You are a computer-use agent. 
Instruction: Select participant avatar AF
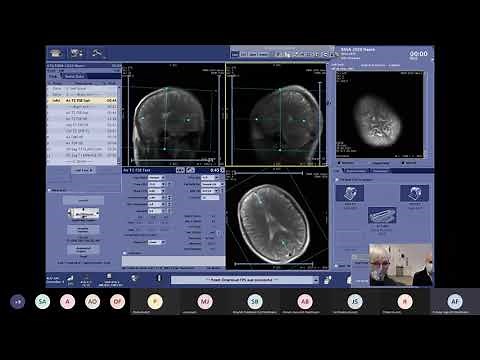tap(455, 301)
